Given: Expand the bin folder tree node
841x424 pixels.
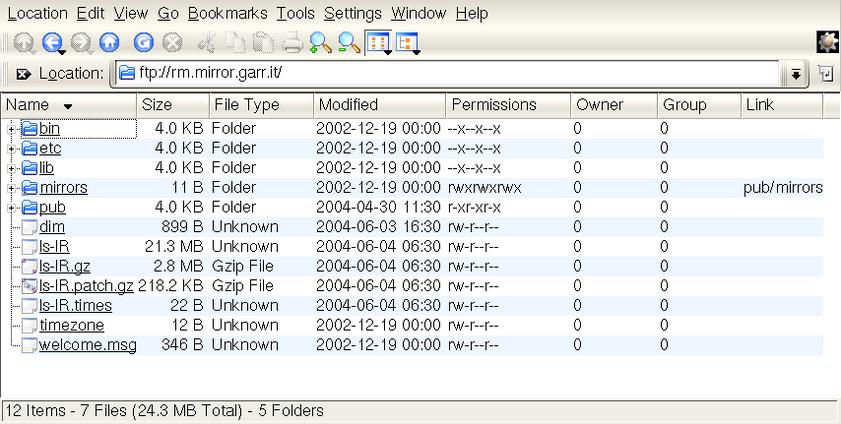Looking at the screenshot, I should coord(12,129).
